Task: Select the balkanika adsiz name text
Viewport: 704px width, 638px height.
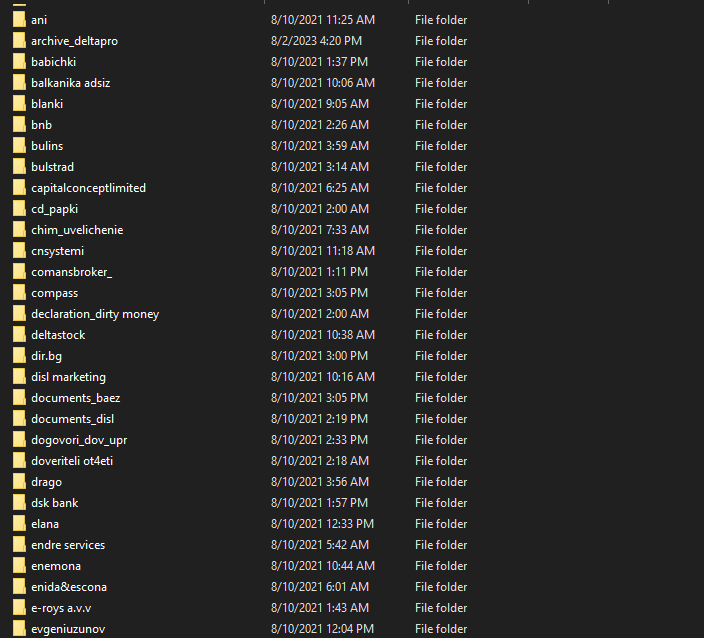Action: (x=70, y=83)
